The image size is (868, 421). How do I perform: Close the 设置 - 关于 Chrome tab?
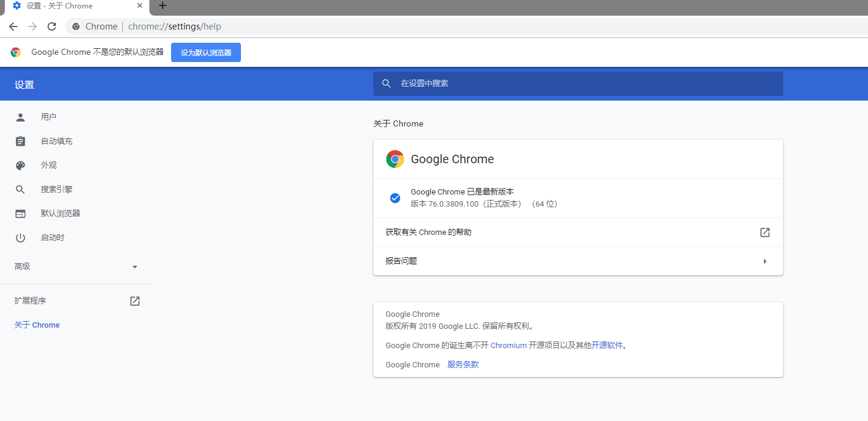click(140, 6)
